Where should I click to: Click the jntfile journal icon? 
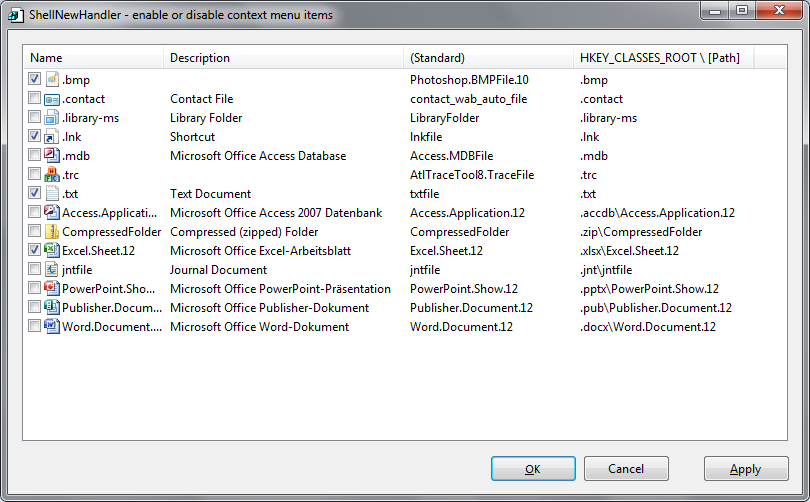click(52, 269)
